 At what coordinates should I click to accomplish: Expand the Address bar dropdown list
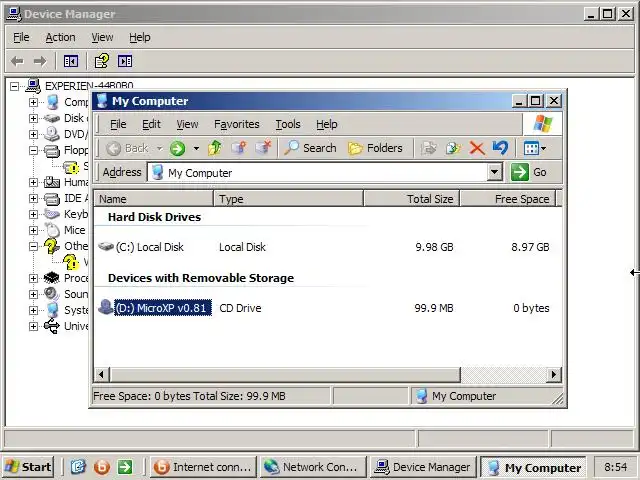point(494,172)
